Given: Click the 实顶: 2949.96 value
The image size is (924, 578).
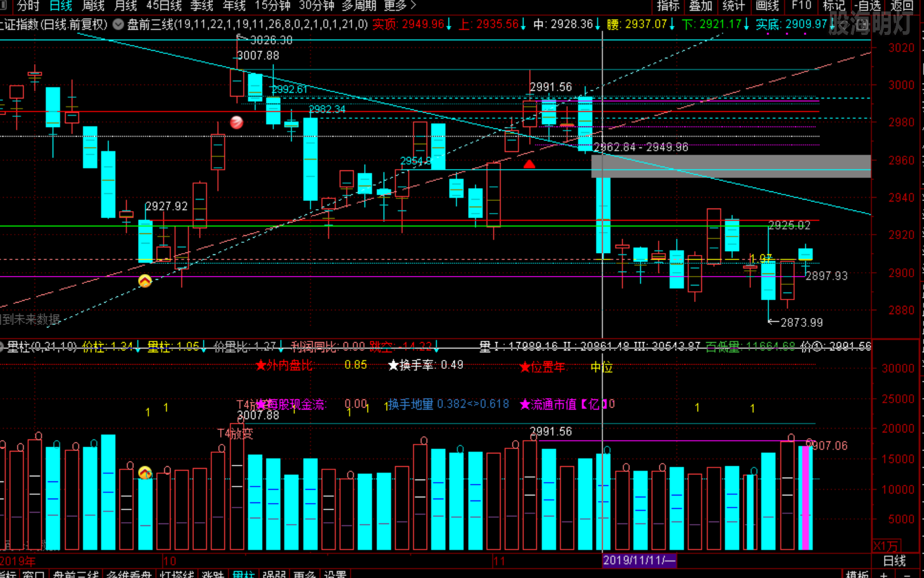Looking at the screenshot, I should point(408,24).
